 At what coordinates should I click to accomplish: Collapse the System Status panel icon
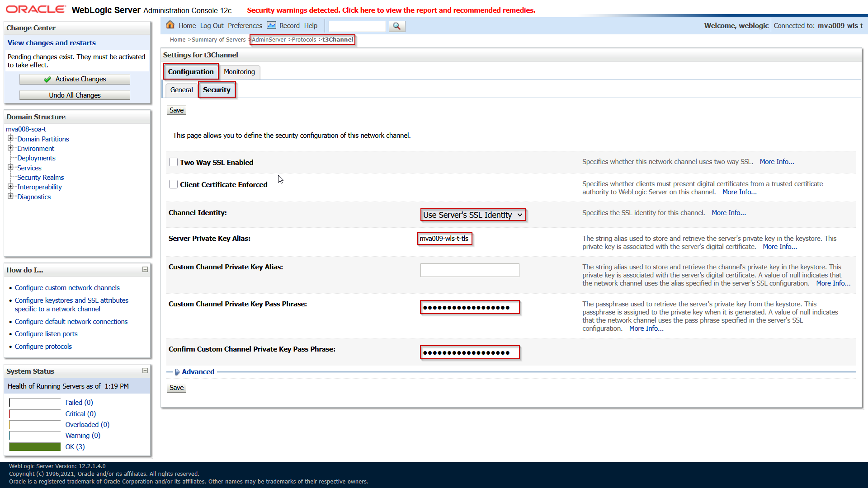[145, 371]
